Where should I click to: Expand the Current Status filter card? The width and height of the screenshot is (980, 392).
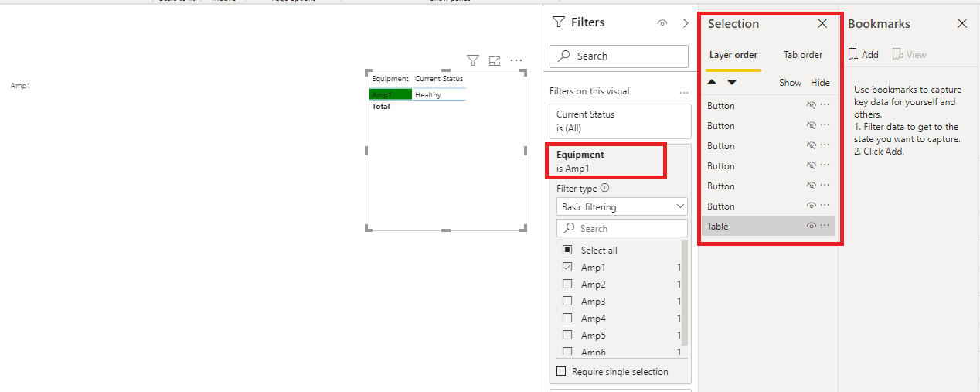(621, 121)
